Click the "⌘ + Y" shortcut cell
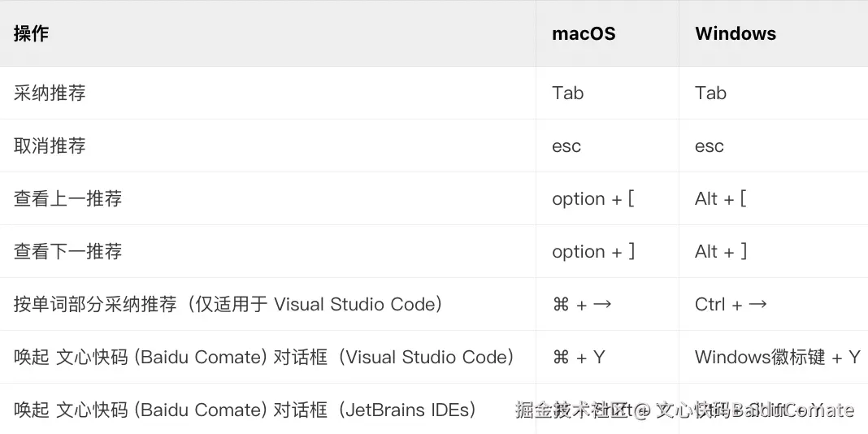The height and width of the screenshot is (434, 868). pyautogui.click(x=578, y=358)
